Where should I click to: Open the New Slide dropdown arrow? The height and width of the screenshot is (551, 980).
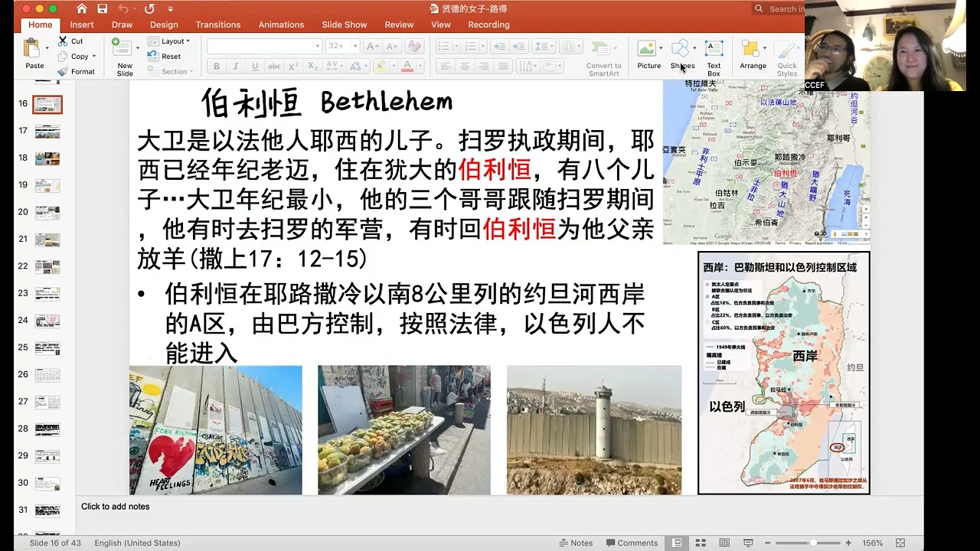point(137,48)
